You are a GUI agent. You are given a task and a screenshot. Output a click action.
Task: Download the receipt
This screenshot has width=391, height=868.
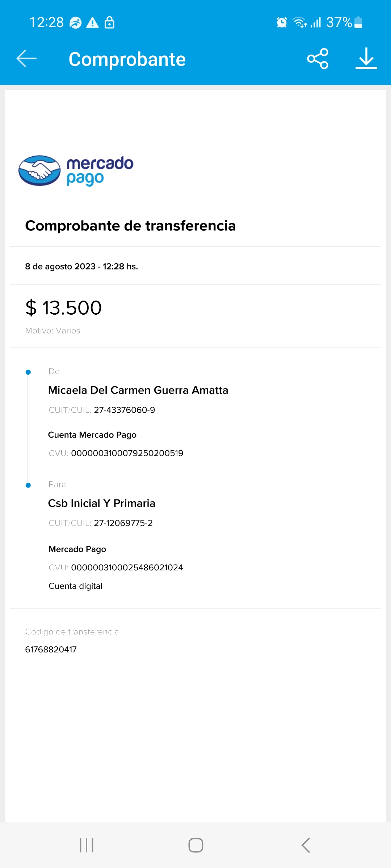pos(366,59)
